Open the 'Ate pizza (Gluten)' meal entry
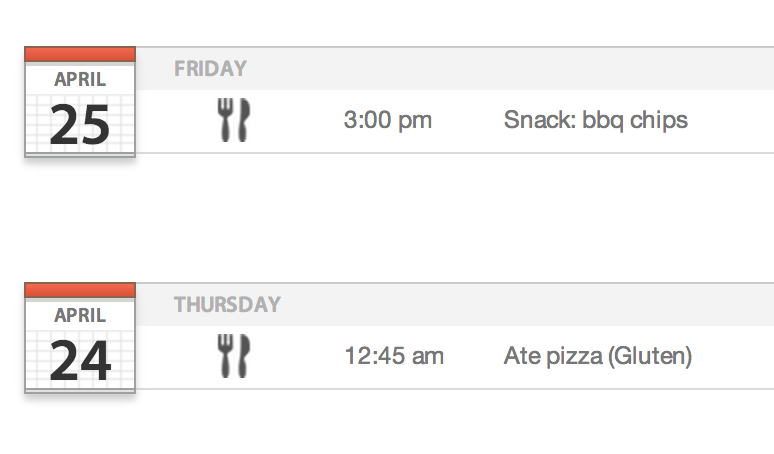 (x=598, y=356)
